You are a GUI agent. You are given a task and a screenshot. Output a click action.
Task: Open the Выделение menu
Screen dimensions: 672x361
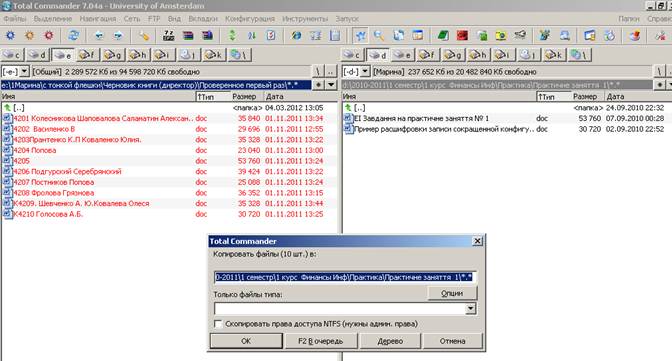(x=53, y=19)
